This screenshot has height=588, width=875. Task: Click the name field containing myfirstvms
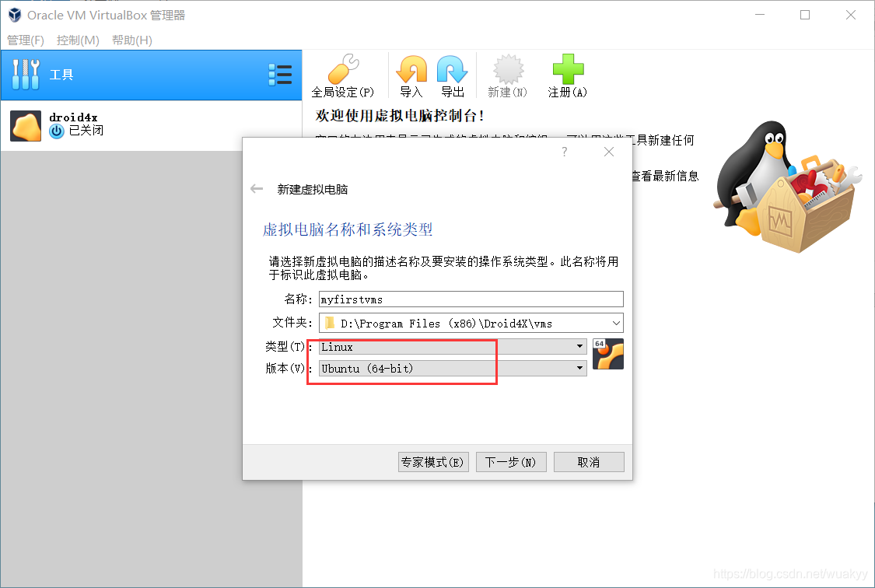(x=471, y=299)
